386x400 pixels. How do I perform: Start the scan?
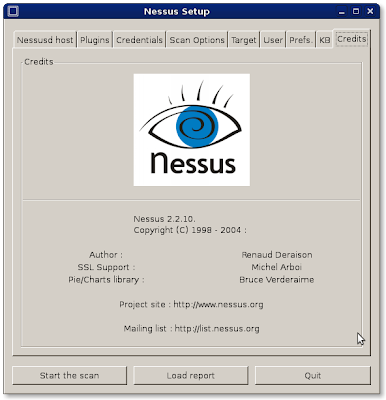tap(70, 376)
